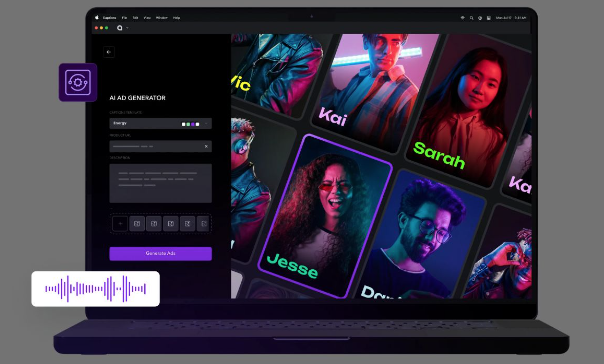Click the Wi-Fi status icon
The image size is (604, 364).
point(462,18)
